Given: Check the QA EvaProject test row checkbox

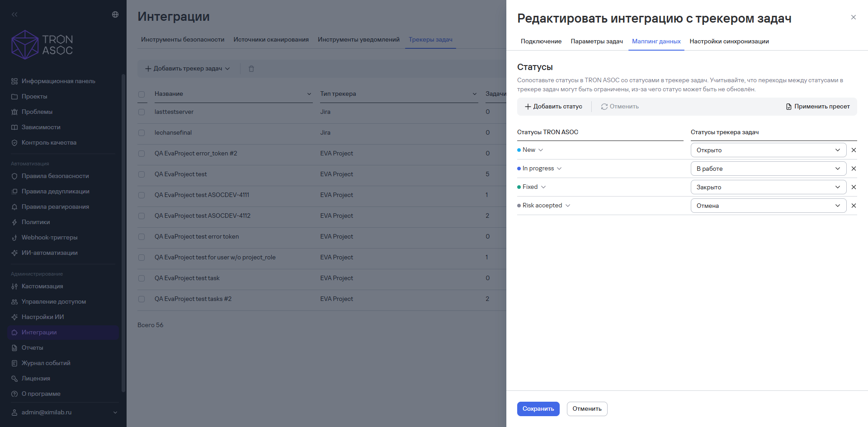Looking at the screenshot, I should pos(142,174).
